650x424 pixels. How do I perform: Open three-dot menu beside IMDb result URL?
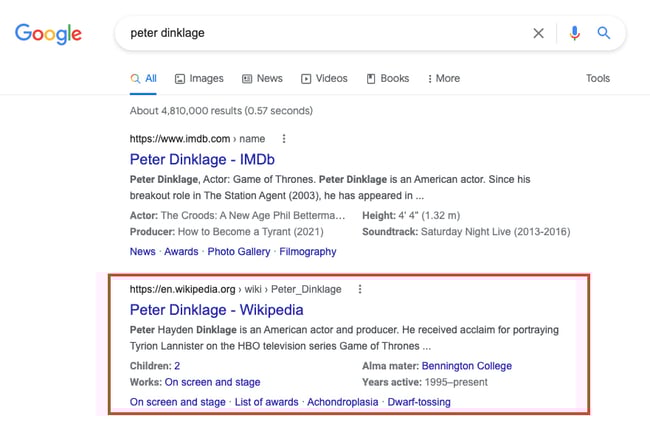click(284, 139)
